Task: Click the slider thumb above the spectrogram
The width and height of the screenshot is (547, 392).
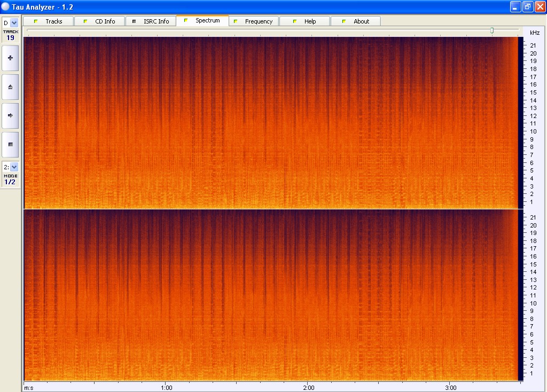Action: coord(492,30)
